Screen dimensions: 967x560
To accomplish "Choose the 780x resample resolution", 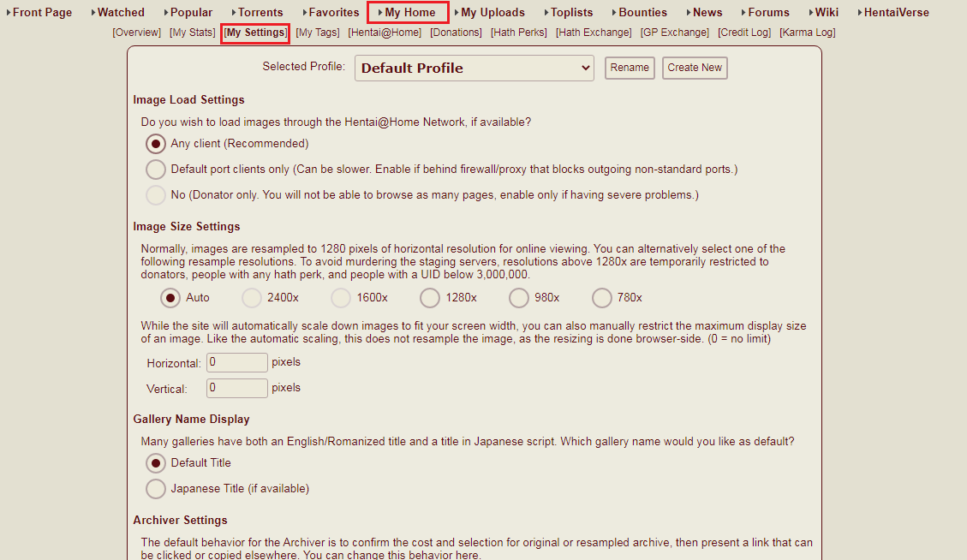I will coord(601,298).
